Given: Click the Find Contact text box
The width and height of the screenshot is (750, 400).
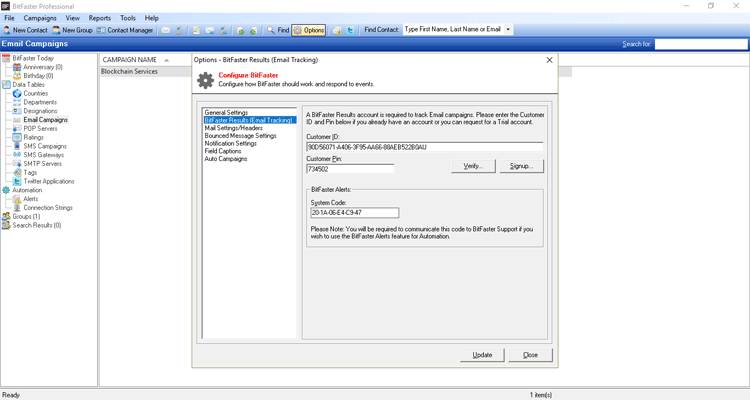Looking at the screenshot, I should point(453,30).
